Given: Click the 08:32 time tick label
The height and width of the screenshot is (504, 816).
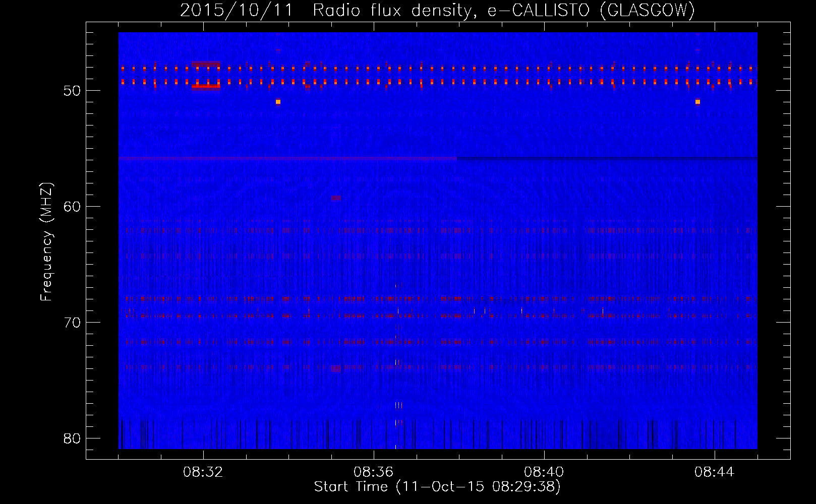Looking at the screenshot, I should (x=203, y=472).
